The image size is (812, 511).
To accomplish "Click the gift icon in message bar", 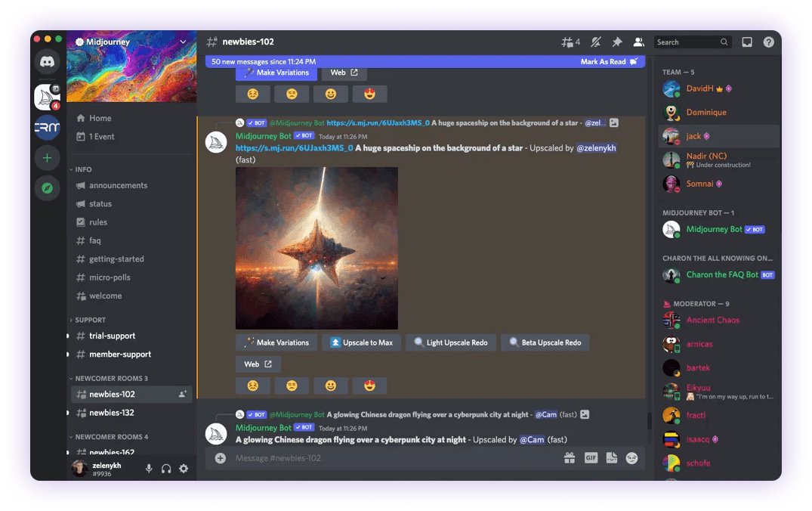I will tap(570, 458).
